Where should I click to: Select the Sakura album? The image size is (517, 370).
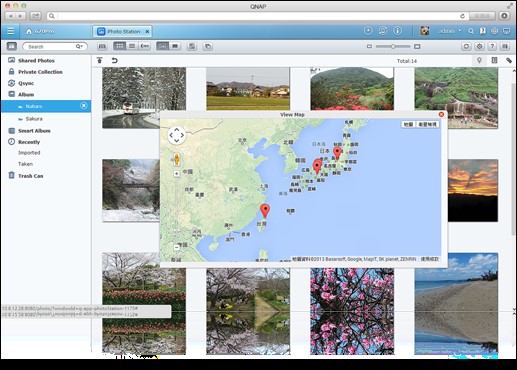(x=34, y=119)
